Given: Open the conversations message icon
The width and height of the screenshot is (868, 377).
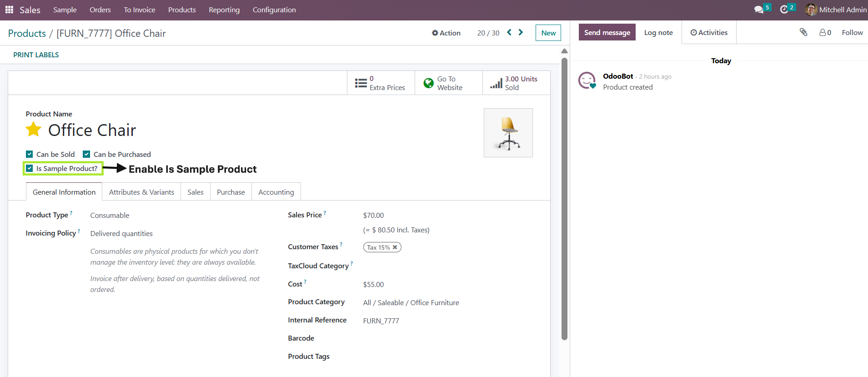Looking at the screenshot, I should (x=759, y=10).
